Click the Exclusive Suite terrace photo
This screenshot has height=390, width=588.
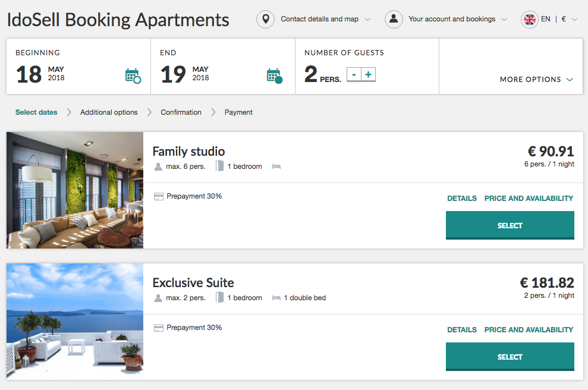[x=75, y=322]
